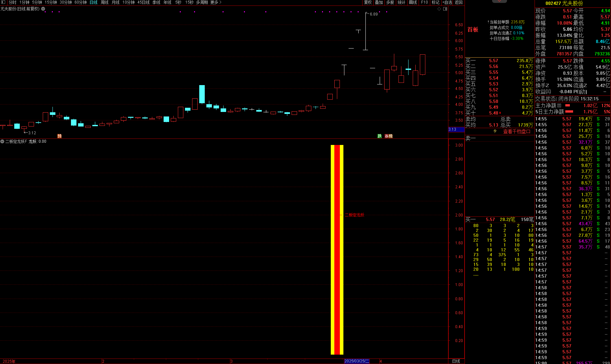Image resolution: width=611 pixels, height=364 pixels.
Task: Select the 5分钟 period tab
Action: pyautogui.click(x=37, y=2)
